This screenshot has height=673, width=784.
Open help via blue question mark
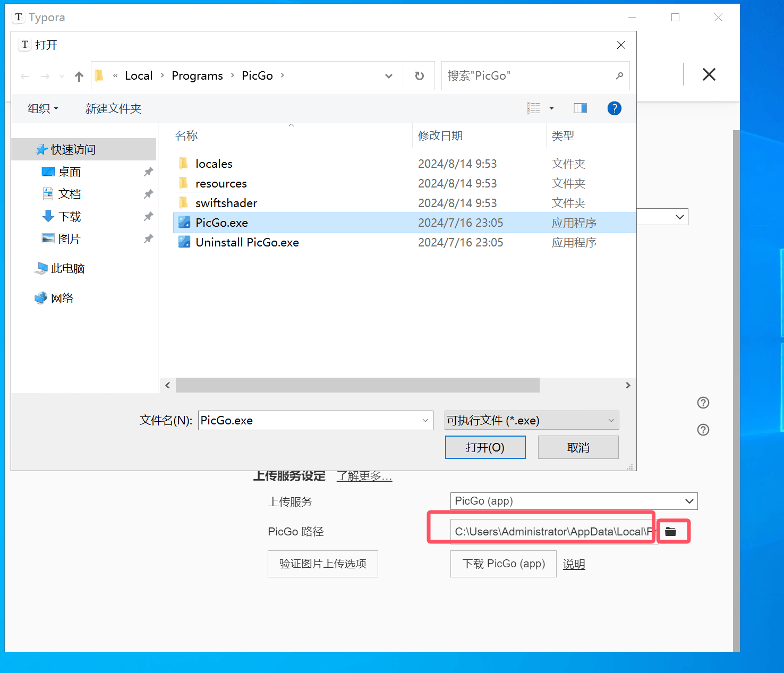click(x=615, y=108)
